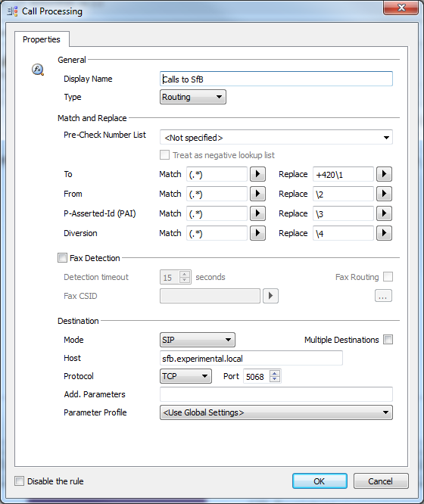Enable the Fax Detection checkbox
Image resolution: width=424 pixels, height=504 pixels.
pos(62,258)
